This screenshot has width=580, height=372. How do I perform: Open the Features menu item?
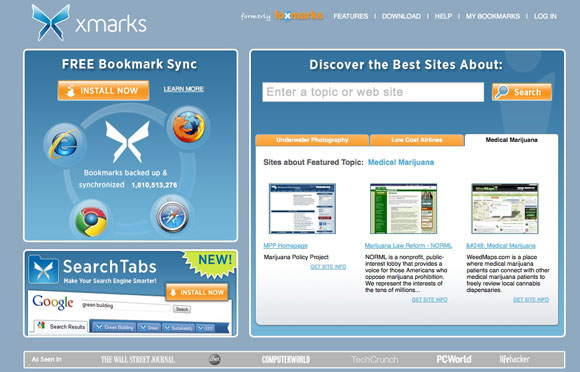(x=351, y=16)
